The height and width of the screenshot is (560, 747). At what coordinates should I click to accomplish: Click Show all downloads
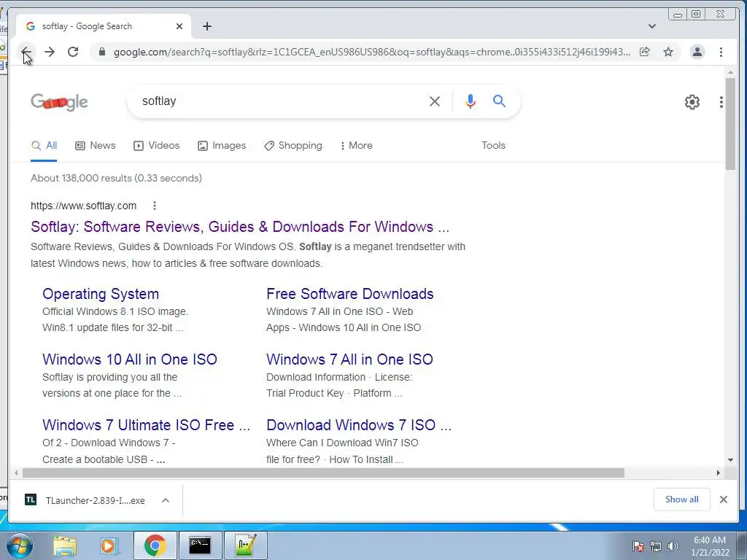[x=682, y=499]
